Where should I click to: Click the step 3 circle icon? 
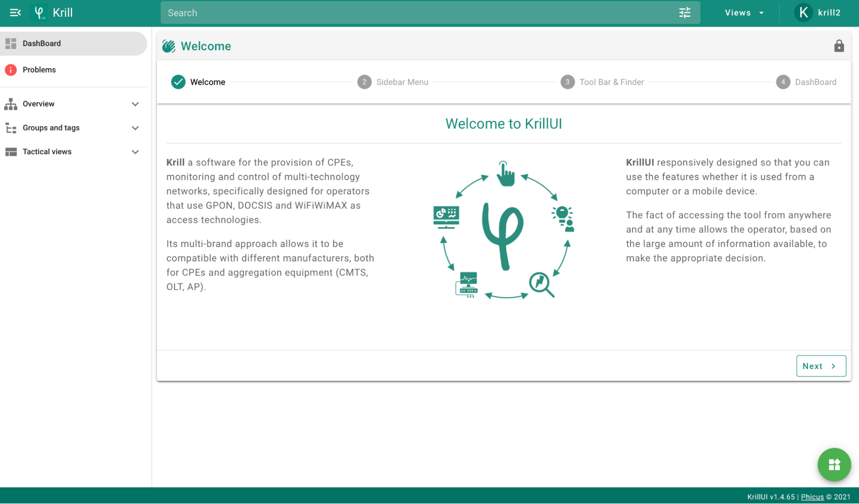[x=568, y=82]
